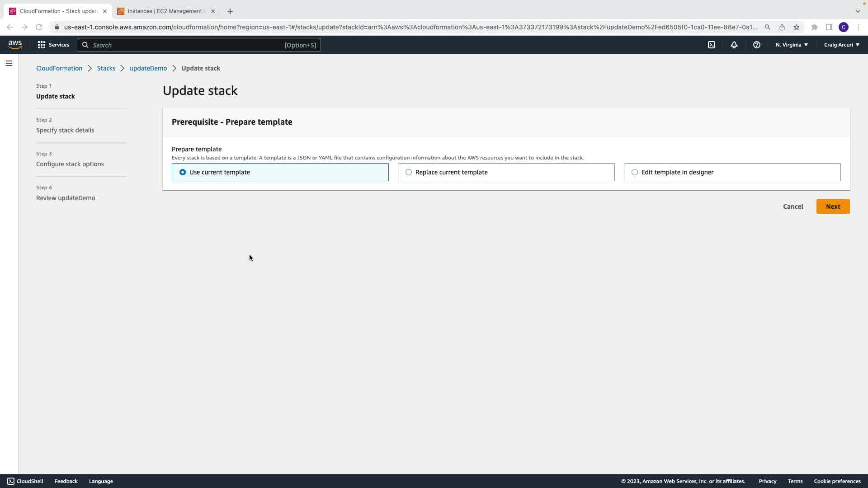
Task: Open the Services grid menu
Action: point(53,45)
